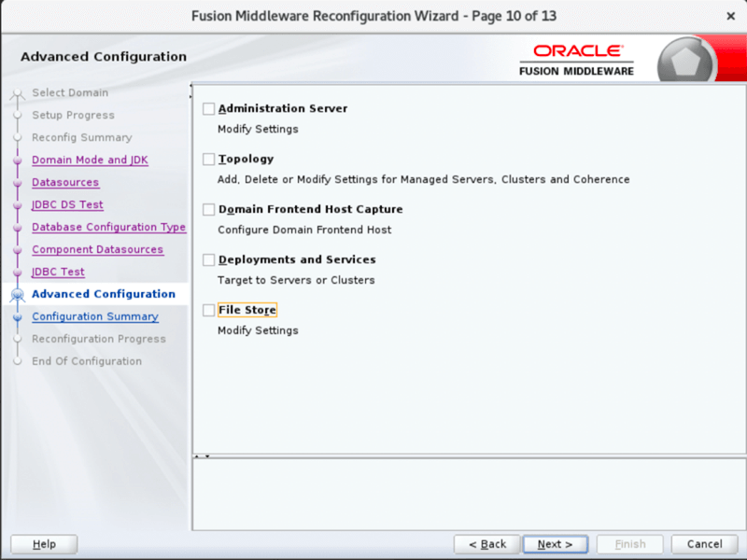Open the Domain Mode and JDK step
This screenshot has height=560, width=747.
tap(90, 160)
